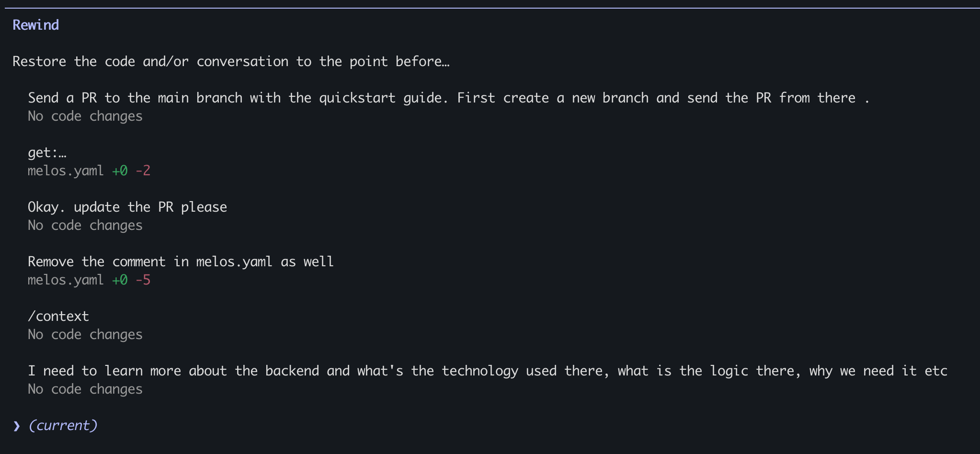This screenshot has height=454, width=980.
Task: Click 'No code changes' under 'Okay. update the PR'
Action: point(85,226)
